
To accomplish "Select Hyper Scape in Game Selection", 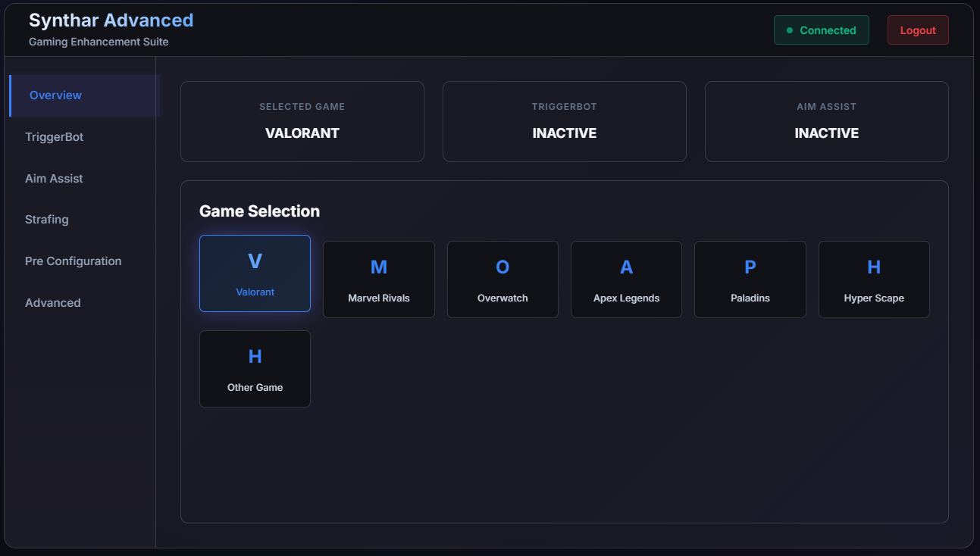I will pyautogui.click(x=874, y=279).
